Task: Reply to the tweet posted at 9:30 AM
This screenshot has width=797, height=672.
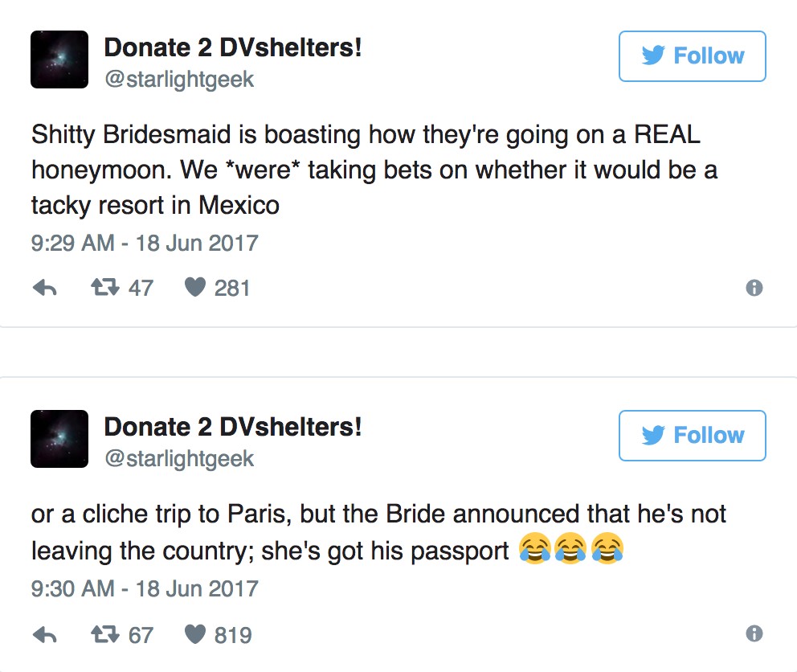Action: point(44,635)
